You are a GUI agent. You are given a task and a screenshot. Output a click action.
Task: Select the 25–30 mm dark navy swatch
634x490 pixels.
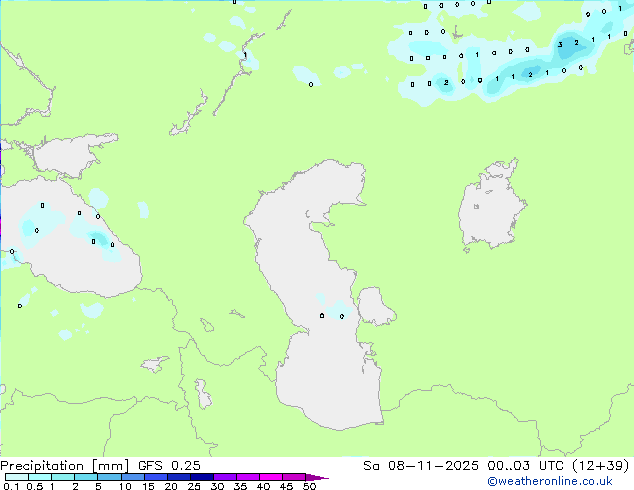(x=202, y=477)
